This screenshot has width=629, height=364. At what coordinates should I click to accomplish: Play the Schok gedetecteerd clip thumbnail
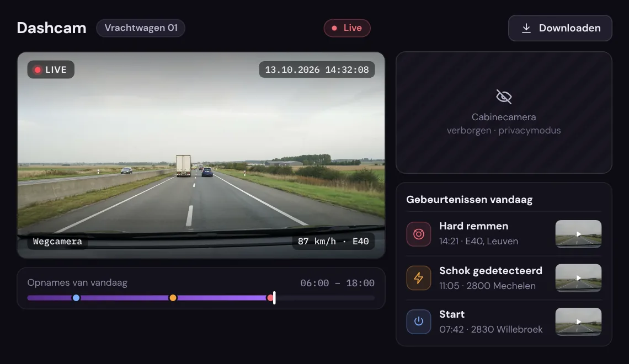(x=578, y=278)
